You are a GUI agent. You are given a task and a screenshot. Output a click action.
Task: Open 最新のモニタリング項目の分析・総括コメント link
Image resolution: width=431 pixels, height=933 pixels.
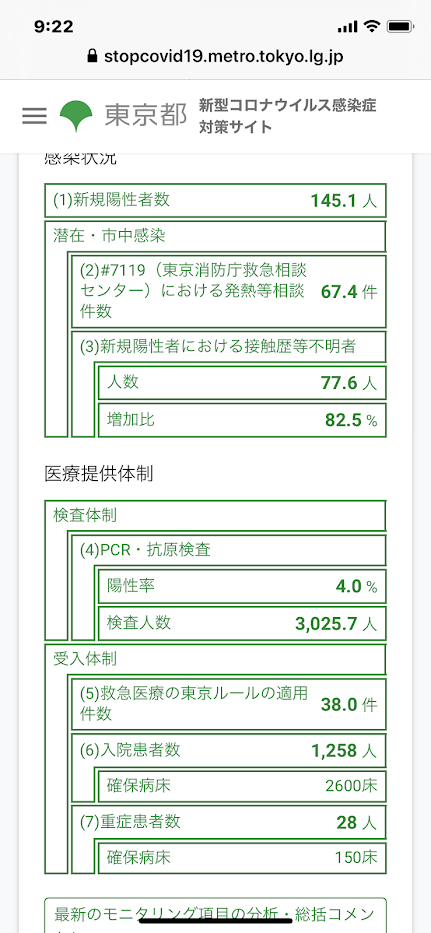pos(216,915)
